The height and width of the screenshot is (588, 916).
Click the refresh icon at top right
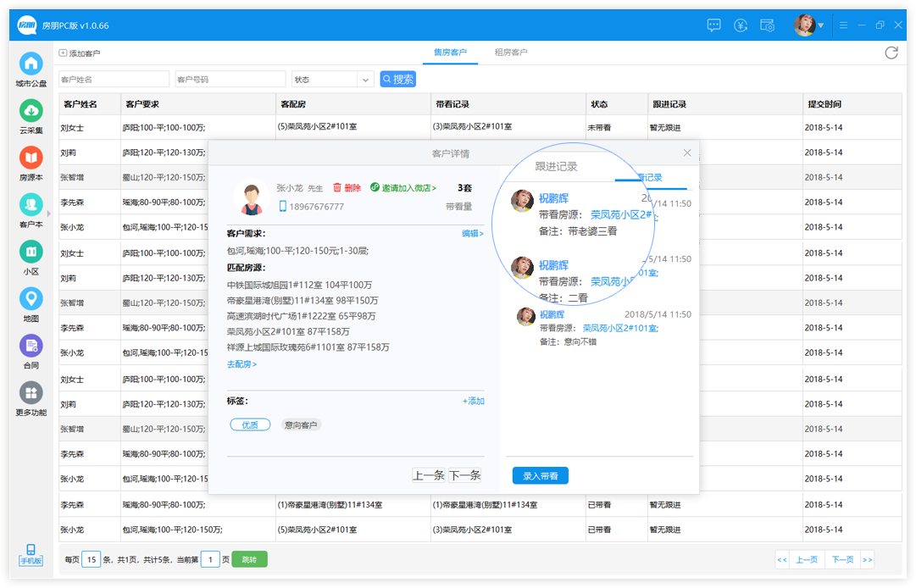(x=891, y=53)
